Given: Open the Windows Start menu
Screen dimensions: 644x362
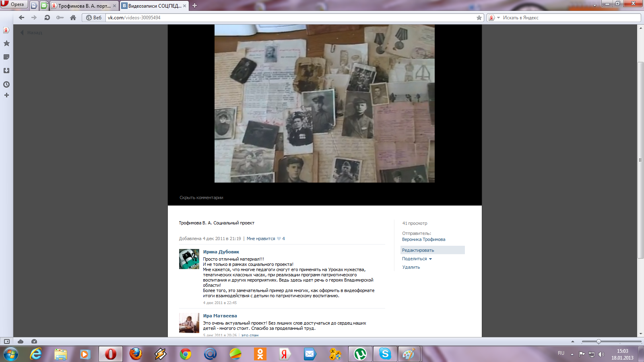Looking at the screenshot, I should (x=11, y=354).
